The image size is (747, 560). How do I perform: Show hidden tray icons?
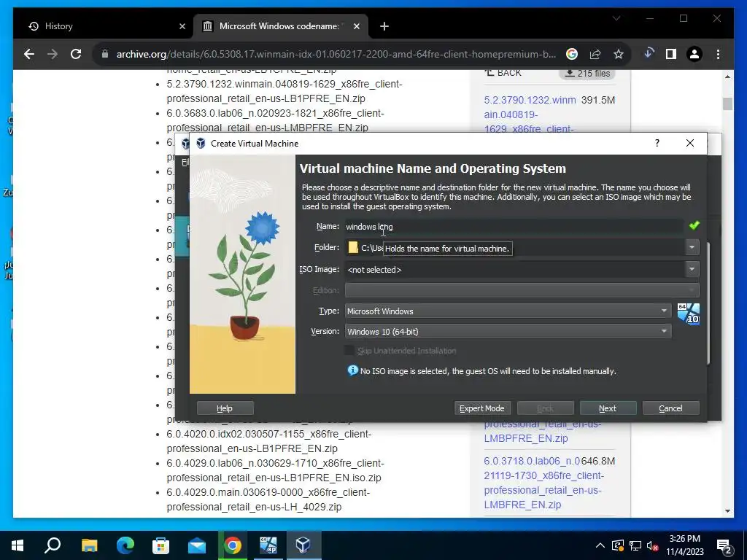click(600, 545)
